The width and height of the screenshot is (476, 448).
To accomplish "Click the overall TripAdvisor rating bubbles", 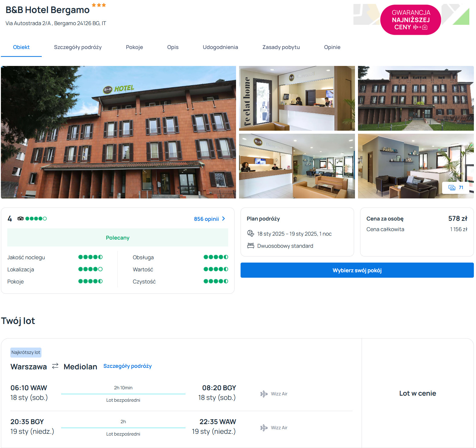I will pyautogui.click(x=36, y=218).
